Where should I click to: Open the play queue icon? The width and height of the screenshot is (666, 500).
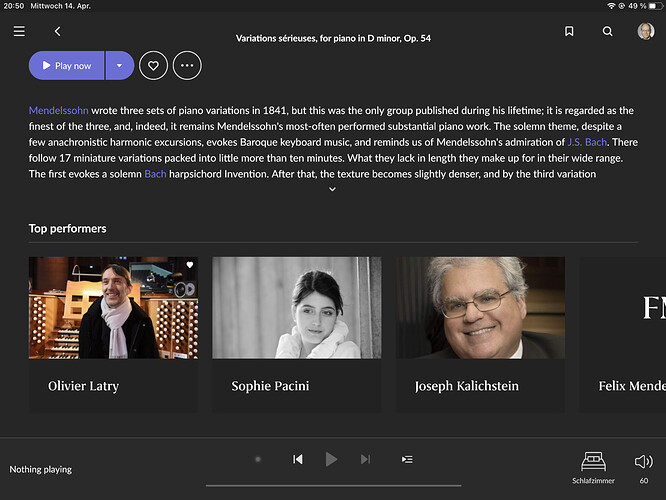(x=407, y=459)
